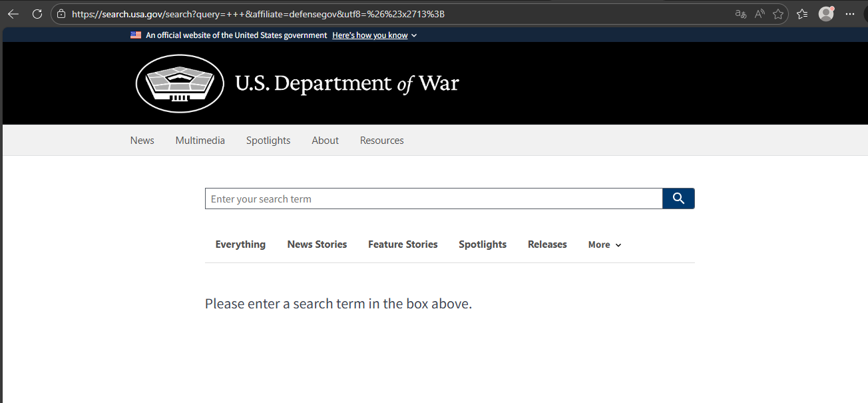The image size is (868, 403).
Task: Click the Pentagon logo emblem
Action: tap(180, 83)
